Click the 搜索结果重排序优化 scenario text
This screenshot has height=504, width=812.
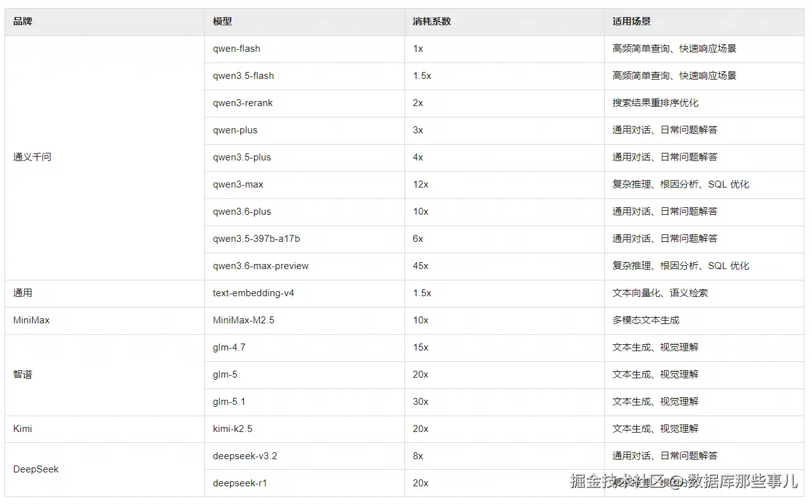[x=655, y=103]
